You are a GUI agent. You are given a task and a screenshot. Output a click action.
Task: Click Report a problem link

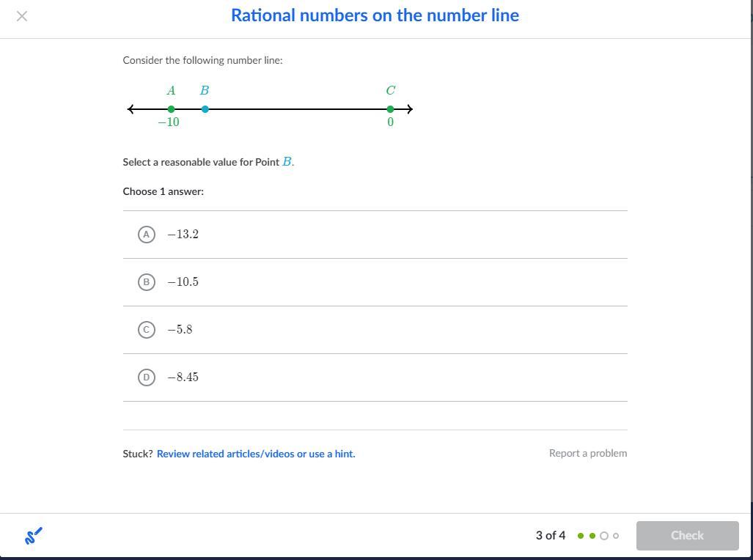pyautogui.click(x=588, y=454)
